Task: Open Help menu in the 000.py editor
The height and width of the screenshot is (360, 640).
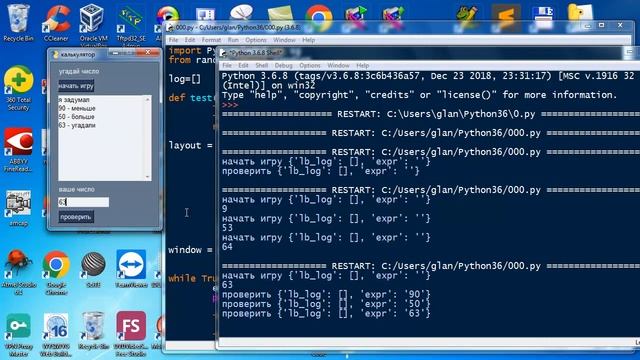Action: pos(309,40)
